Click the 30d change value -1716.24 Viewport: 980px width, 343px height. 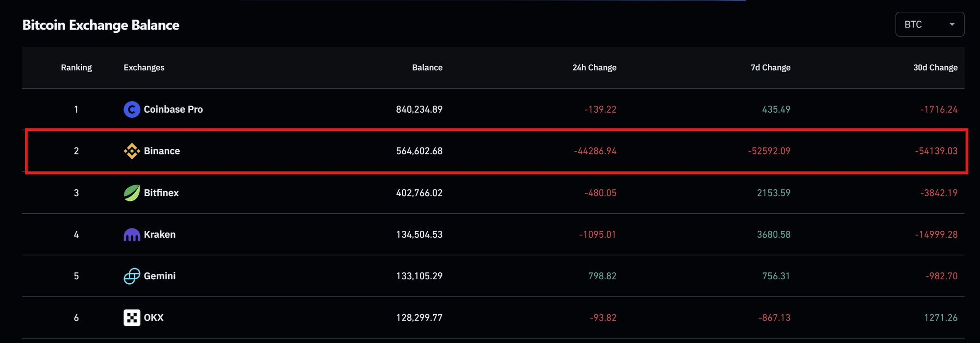(x=939, y=109)
